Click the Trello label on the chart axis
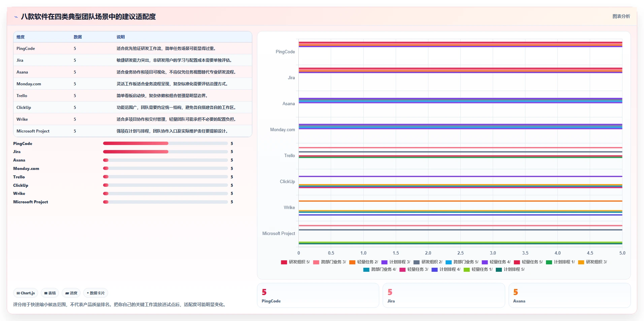This screenshot has height=321, width=644. pyautogui.click(x=289, y=156)
